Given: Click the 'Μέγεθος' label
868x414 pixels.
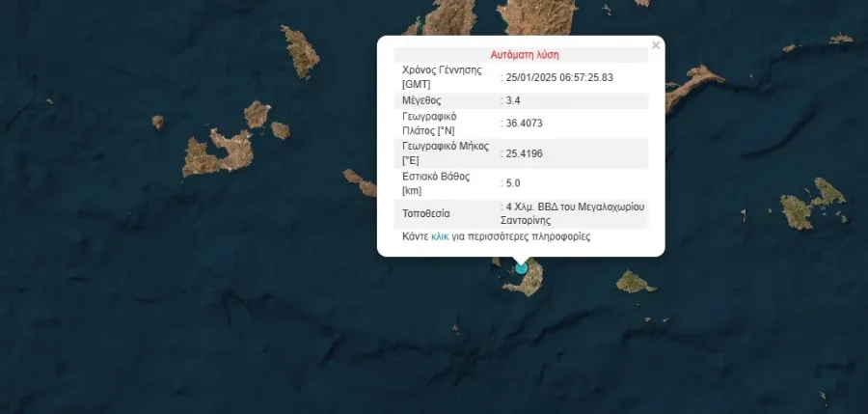Looking at the screenshot, I should coord(421,101).
